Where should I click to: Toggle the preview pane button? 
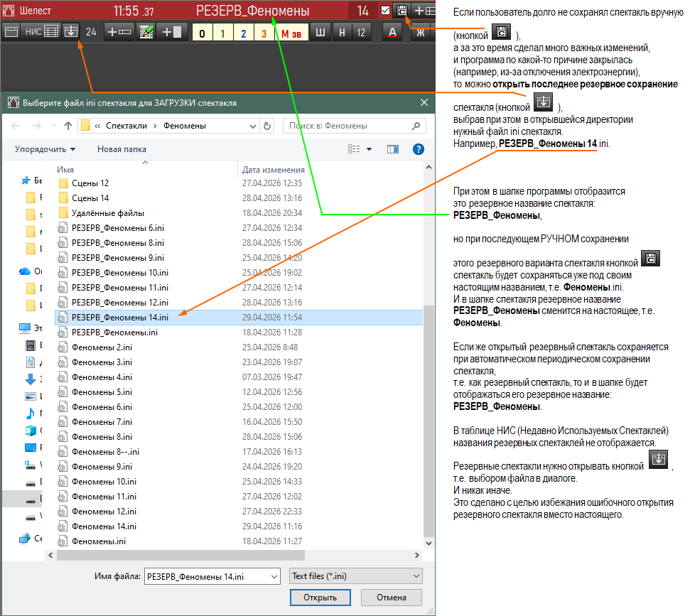coord(392,150)
